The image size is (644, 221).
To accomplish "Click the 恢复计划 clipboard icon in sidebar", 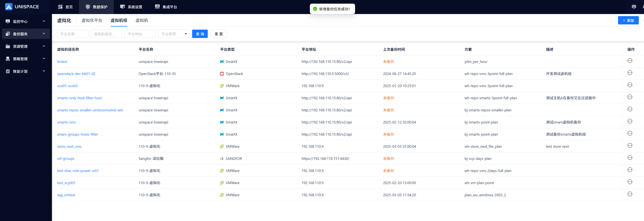I will coord(8,72).
